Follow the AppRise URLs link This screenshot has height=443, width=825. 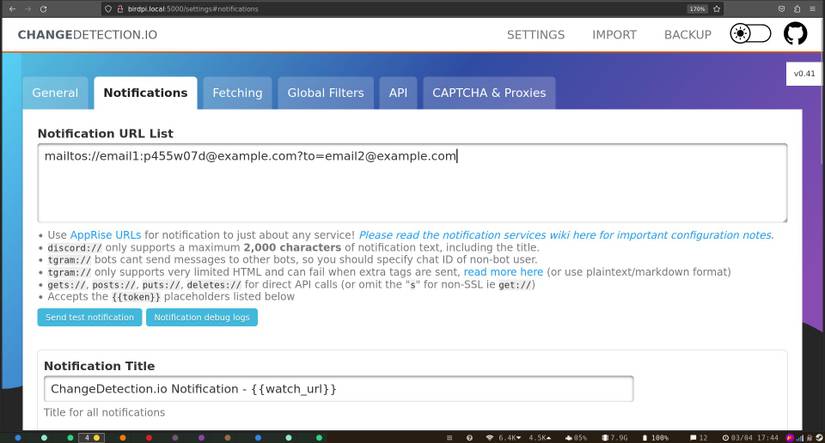click(x=106, y=235)
